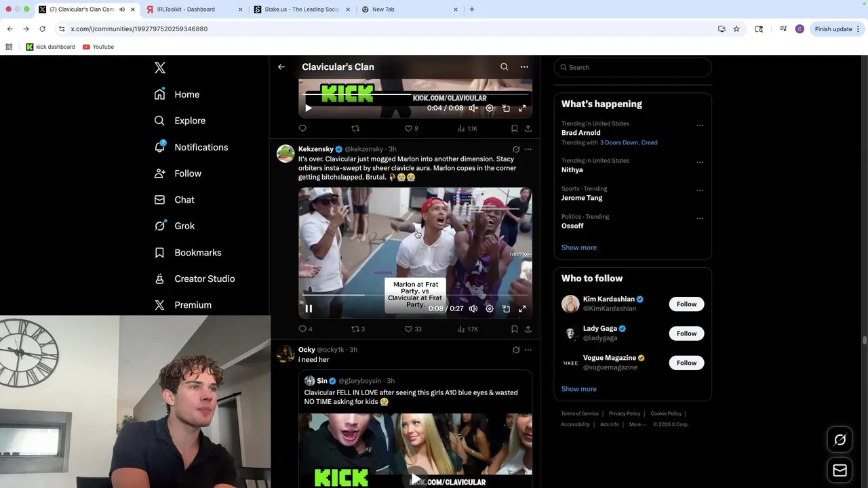Show more trending topics
Image resolution: width=868 pixels, height=488 pixels.
click(x=578, y=247)
